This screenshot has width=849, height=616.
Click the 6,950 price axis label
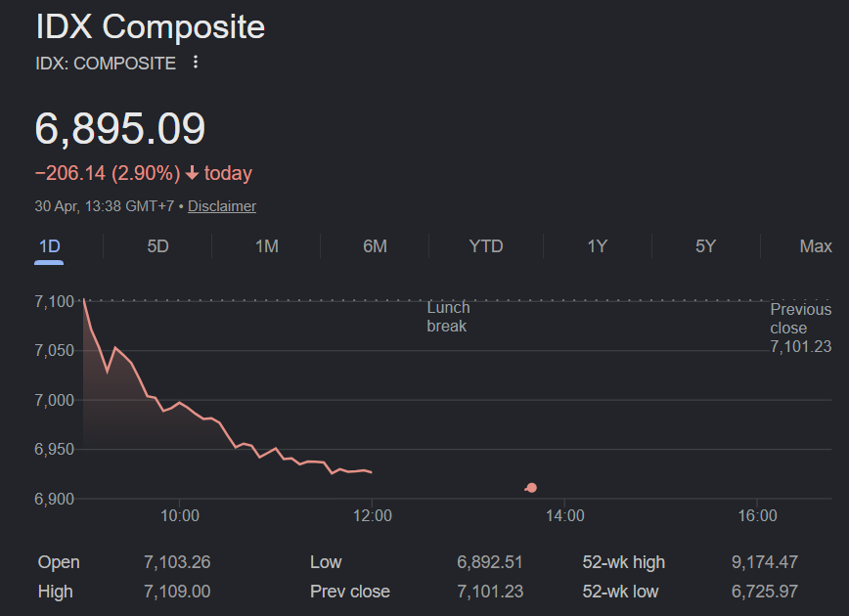click(54, 449)
